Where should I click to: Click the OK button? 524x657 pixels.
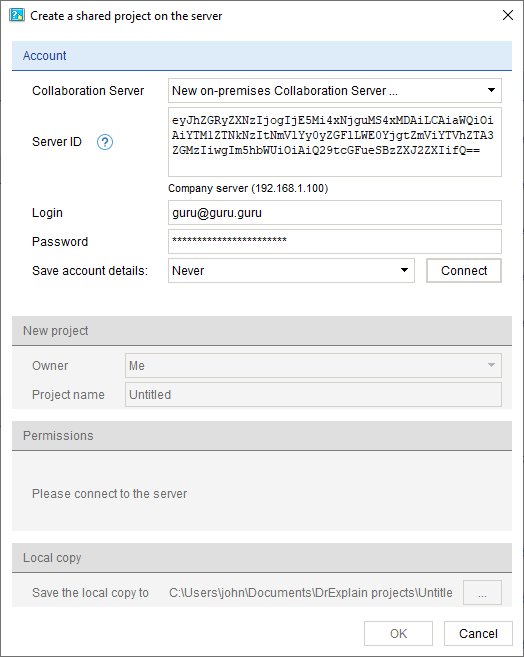[x=398, y=634]
